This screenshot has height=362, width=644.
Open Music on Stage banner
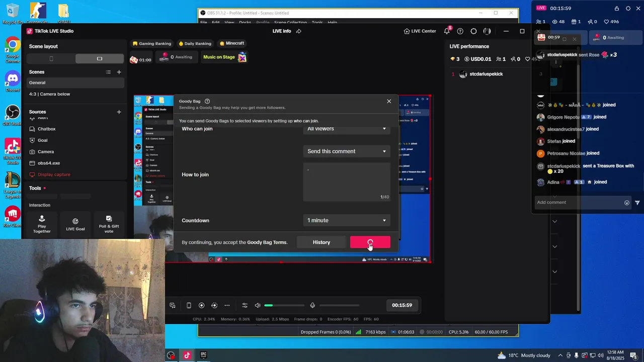[x=224, y=57]
